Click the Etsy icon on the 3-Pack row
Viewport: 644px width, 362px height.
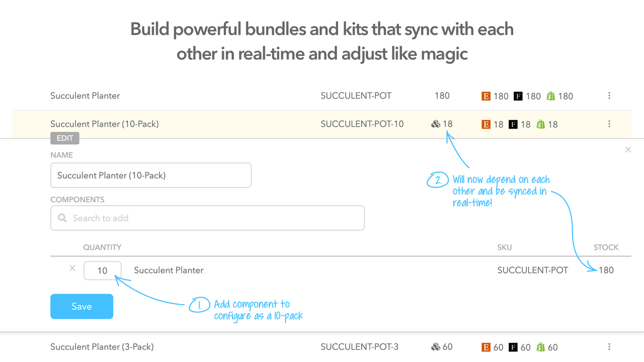click(x=487, y=347)
